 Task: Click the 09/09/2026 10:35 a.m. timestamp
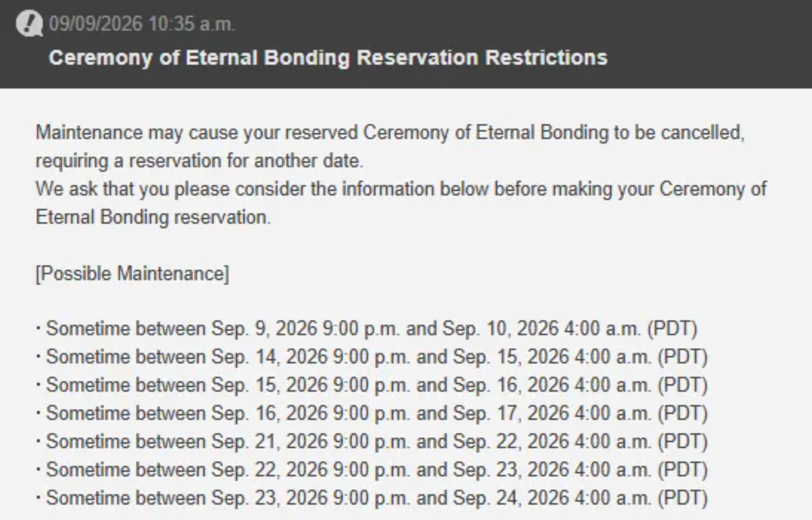pyautogui.click(x=142, y=24)
